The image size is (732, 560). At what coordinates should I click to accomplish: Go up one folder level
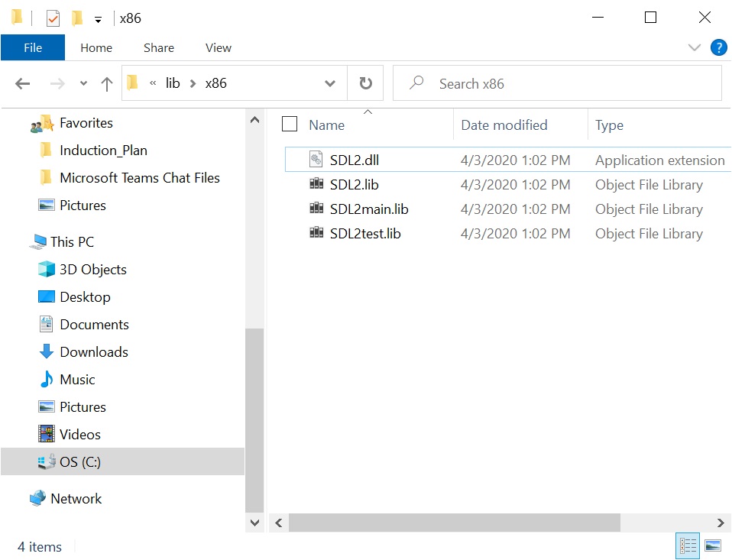[107, 83]
